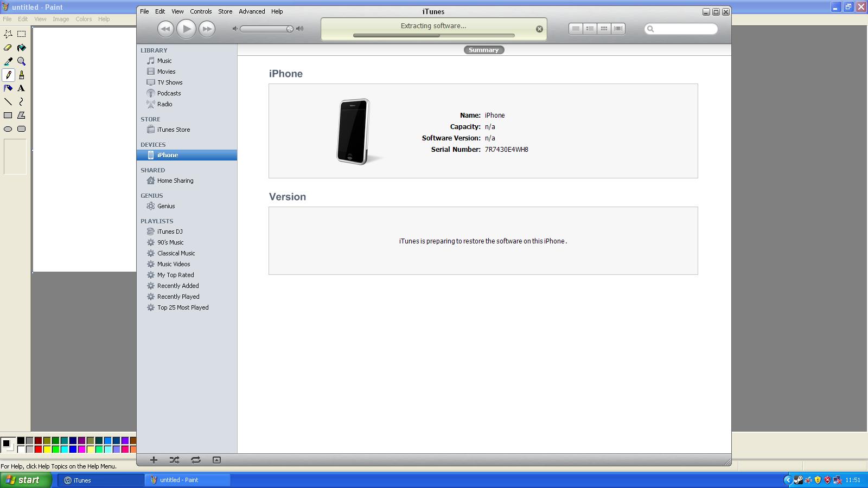Cancel the Extracting software operation
Viewport: 868px width, 488px height.
coord(539,29)
